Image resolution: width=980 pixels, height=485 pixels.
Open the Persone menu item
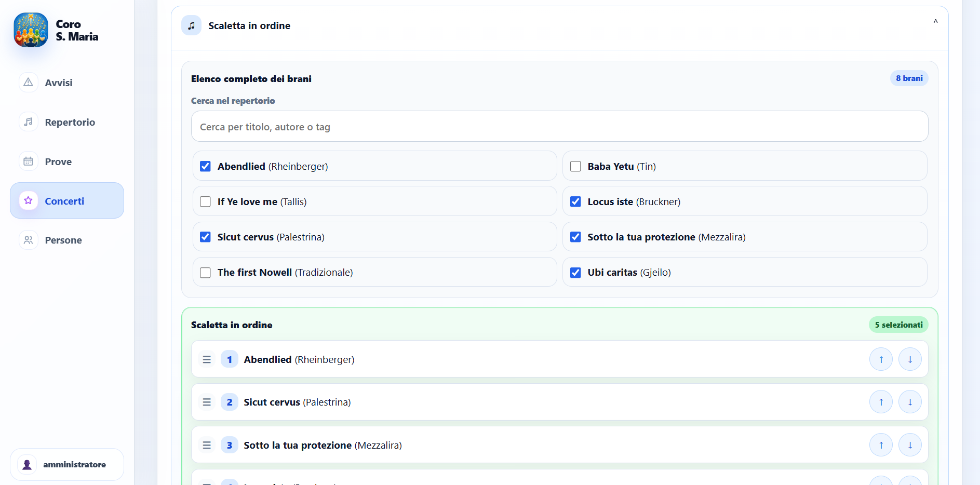click(x=67, y=240)
